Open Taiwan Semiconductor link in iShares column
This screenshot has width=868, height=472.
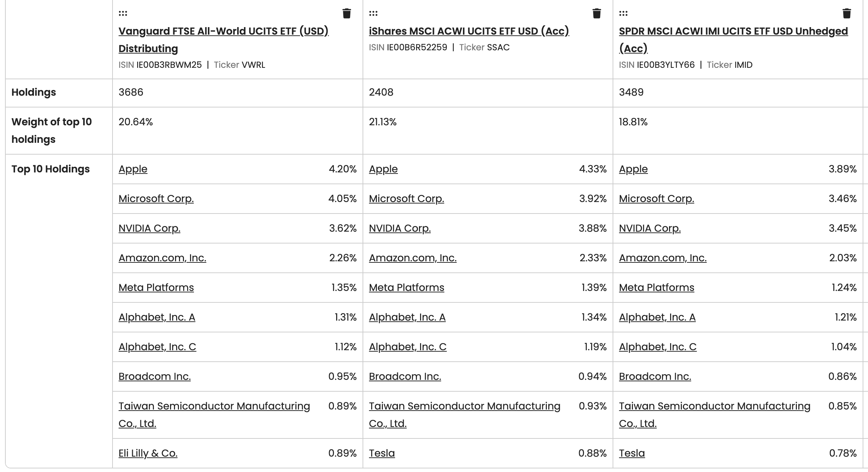[465, 415]
